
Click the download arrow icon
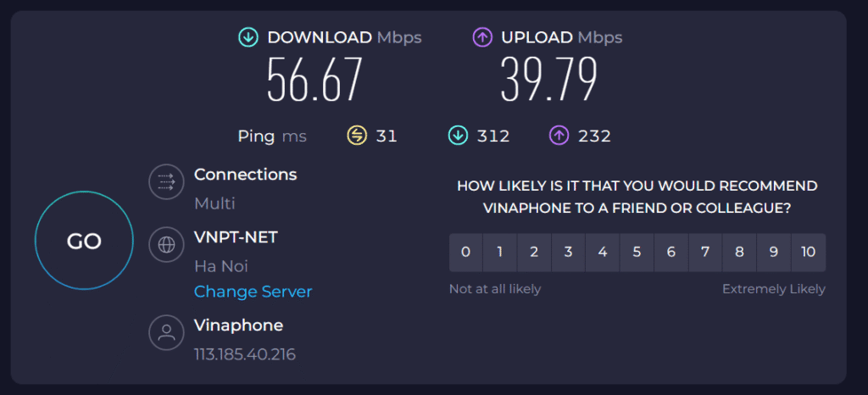[248, 37]
